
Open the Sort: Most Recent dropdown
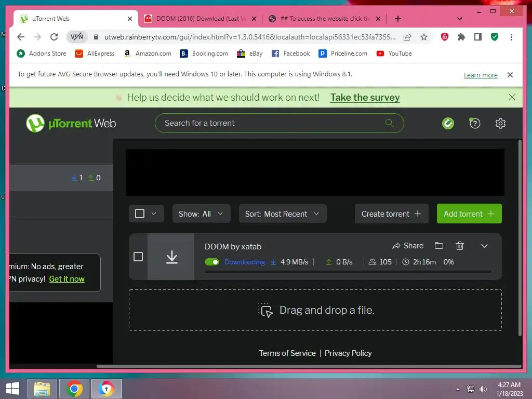coord(283,214)
